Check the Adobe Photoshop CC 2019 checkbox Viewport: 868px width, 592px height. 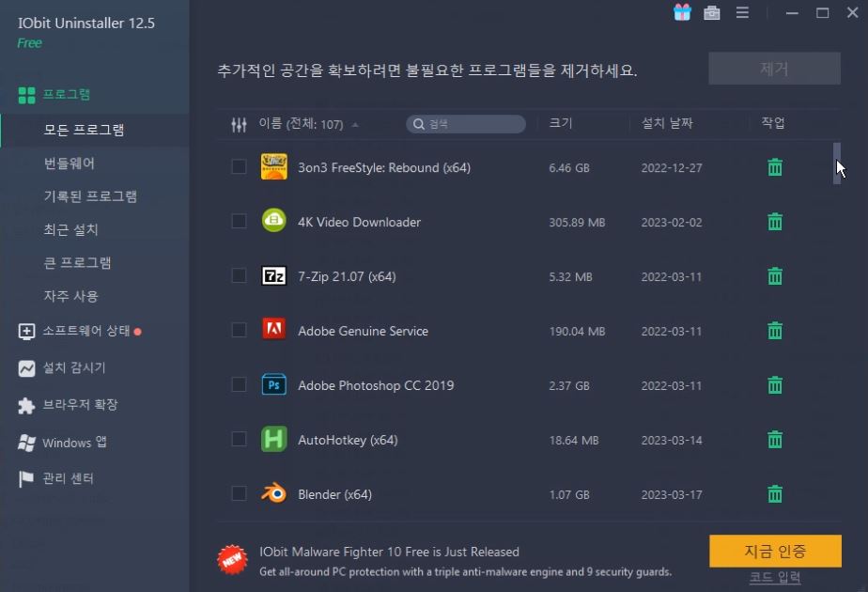[x=239, y=384]
